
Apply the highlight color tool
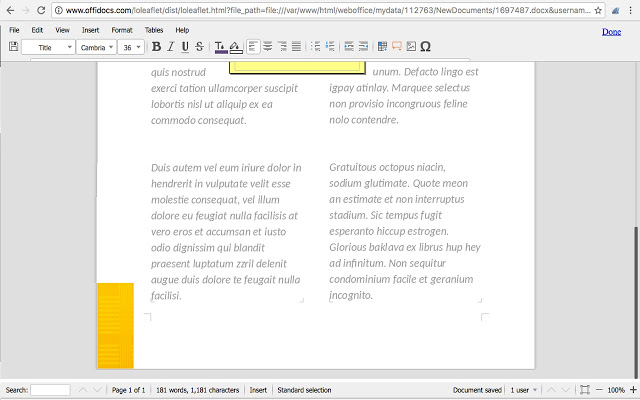click(x=236, y=47)
